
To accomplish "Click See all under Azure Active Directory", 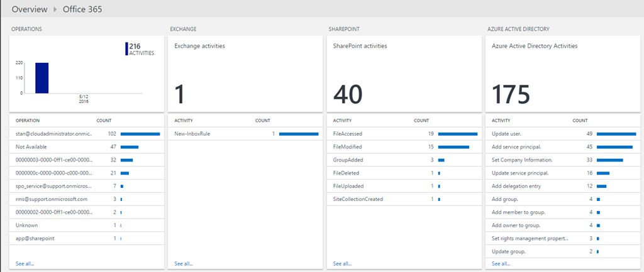I will (501, 263).
